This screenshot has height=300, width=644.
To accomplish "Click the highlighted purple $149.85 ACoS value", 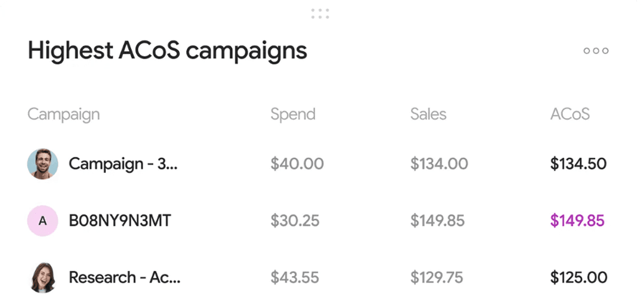I will 577,221.
